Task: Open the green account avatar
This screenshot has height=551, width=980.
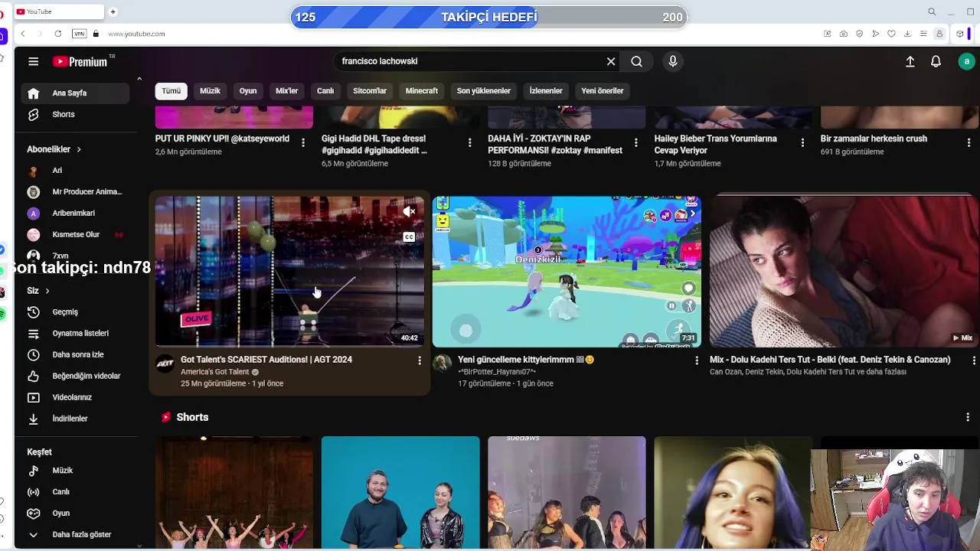Action: [966, 61]
